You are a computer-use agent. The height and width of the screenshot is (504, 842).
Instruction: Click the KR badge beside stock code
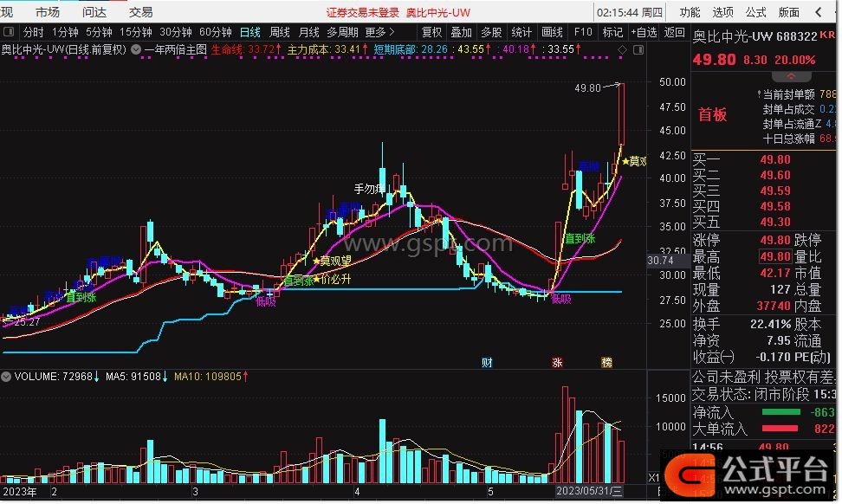click(827, 35)
